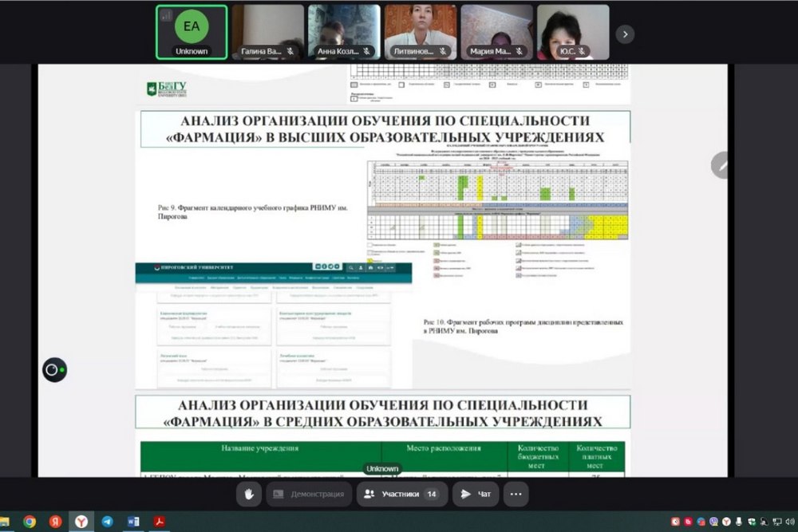Select Литвинов... participant video tile

point(421,32)
